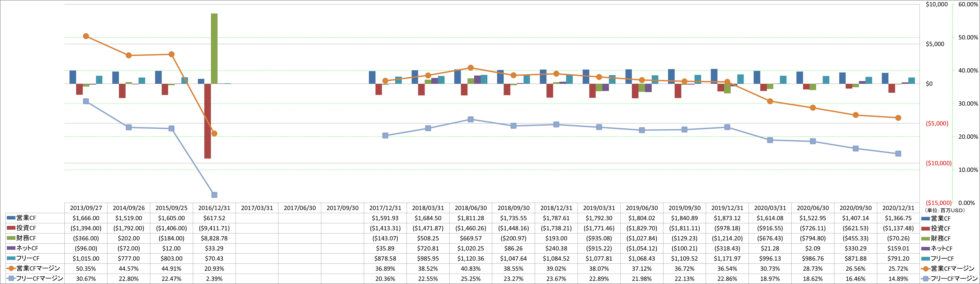
Task: Click the 営業CF color key in the table row header
Action: coord(11,218)
